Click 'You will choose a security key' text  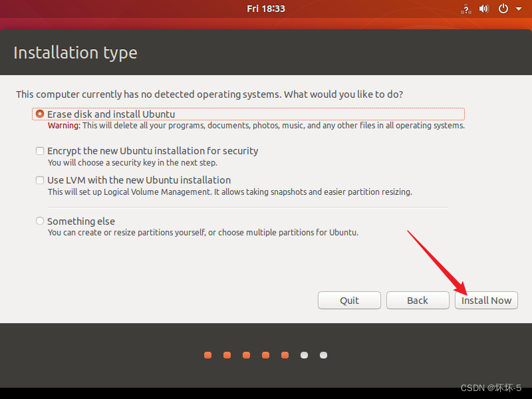tap(132, 162)
